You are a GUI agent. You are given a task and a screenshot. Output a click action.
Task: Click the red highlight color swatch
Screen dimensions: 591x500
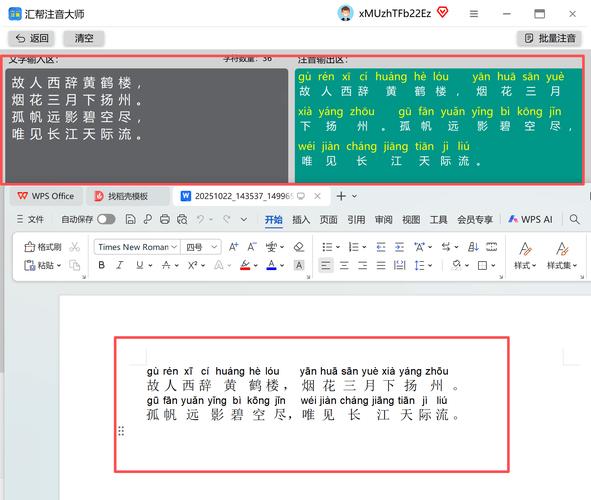[x=245, y=265]
